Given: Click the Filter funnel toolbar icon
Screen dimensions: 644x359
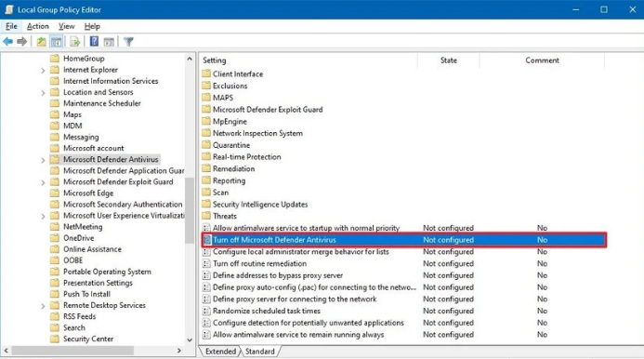Looking at the screenshot, I should 128,42.
